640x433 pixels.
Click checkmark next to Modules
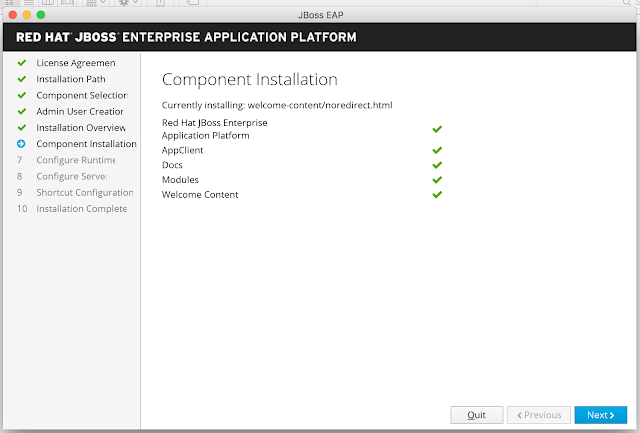point(437,180)
